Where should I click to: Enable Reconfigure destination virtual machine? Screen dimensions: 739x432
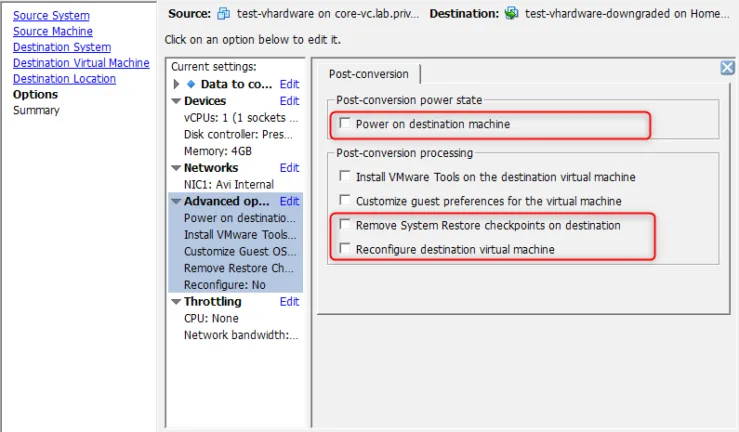pyautogui.click(x=345, y=248)
